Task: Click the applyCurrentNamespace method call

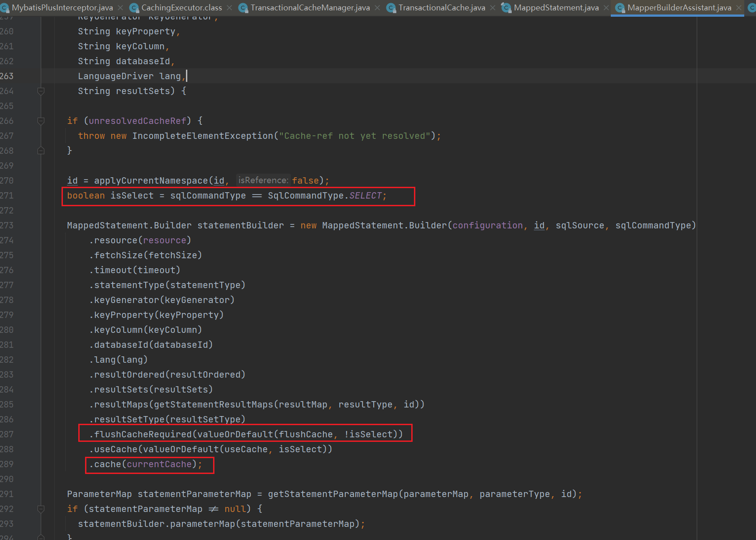Action: (x=151, y=180)
